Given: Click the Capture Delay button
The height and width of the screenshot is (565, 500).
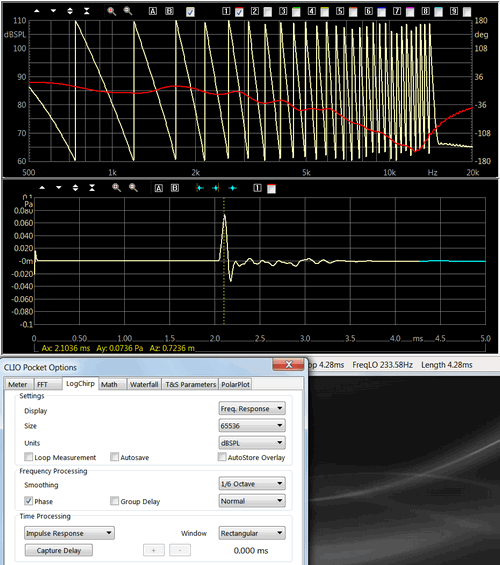Looking at the screenshot, I should point(59,550).
